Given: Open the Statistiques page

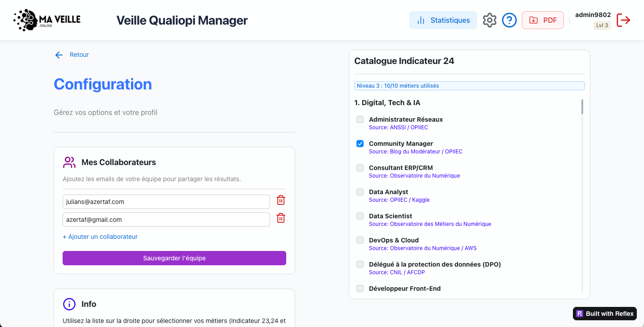Looking at the screenshot, I should click(443, 20).
